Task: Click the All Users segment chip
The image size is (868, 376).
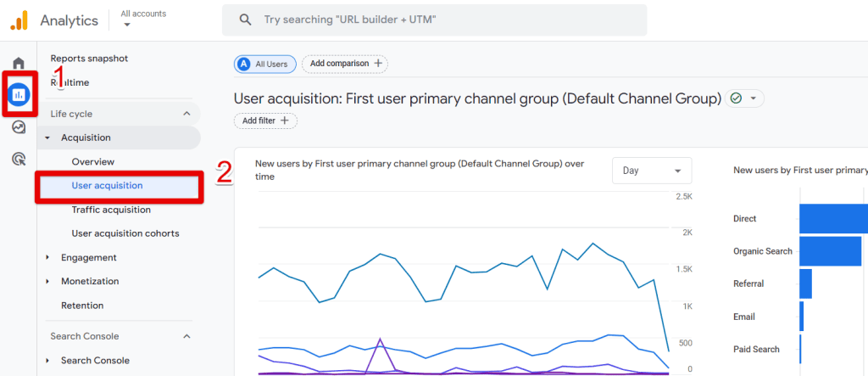Action: pos(264,64)
